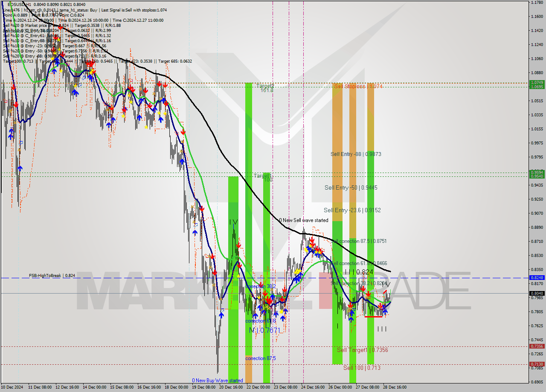The height and width of the screenshot is (392, 546).
Task: Click the 'Sell %20 @ Market price' info line
Action: click(62, 25)
